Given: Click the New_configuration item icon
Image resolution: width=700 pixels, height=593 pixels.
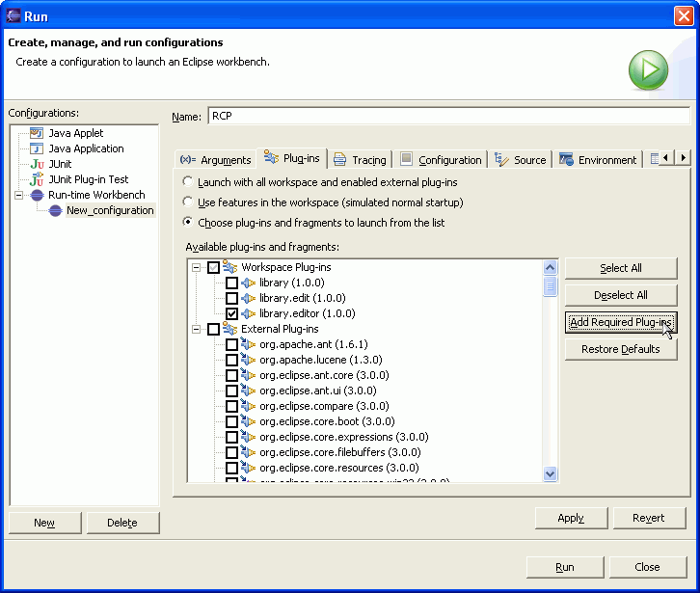Looking at the screenshot, I should (55, 210).
